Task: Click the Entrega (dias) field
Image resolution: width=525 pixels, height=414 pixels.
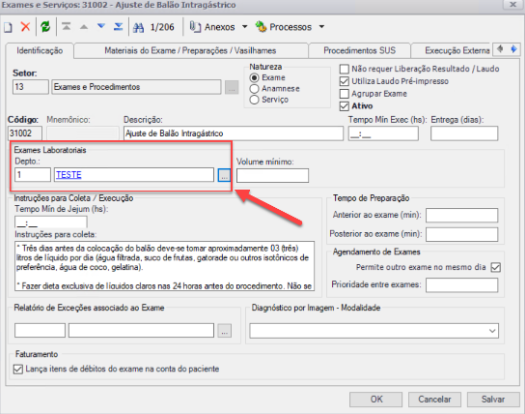Action: [x=464, y=134]
